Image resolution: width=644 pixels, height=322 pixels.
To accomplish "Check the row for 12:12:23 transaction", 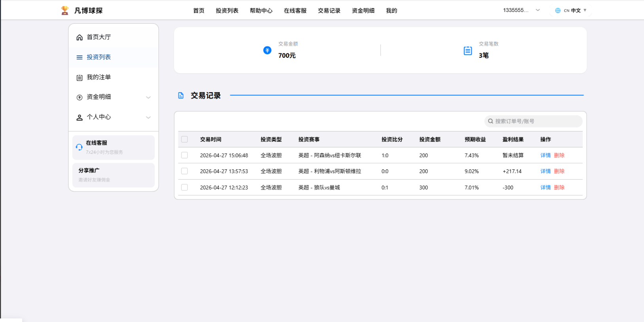I will coord(184,187).
